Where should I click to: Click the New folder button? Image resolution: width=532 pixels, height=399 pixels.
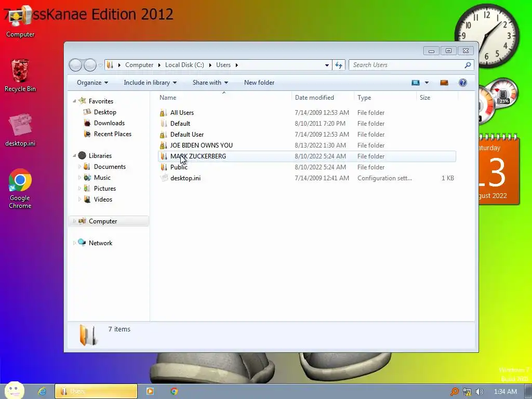coord(259,83)
